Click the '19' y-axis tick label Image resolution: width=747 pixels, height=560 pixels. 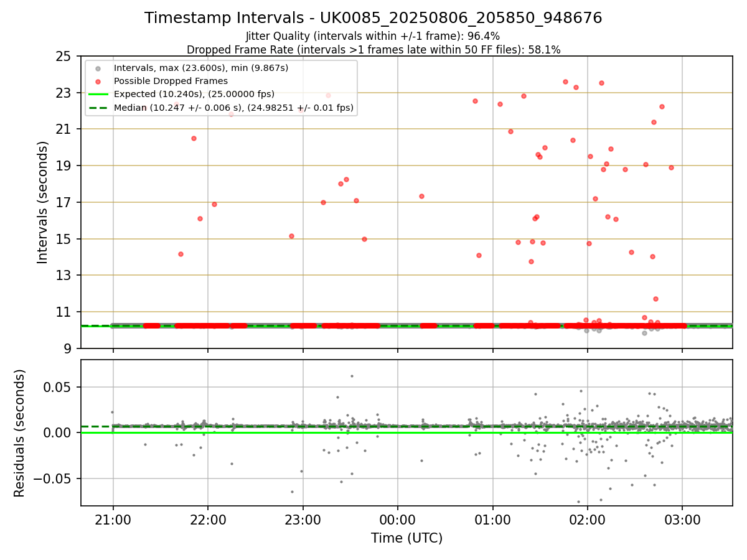pos(65,166)
